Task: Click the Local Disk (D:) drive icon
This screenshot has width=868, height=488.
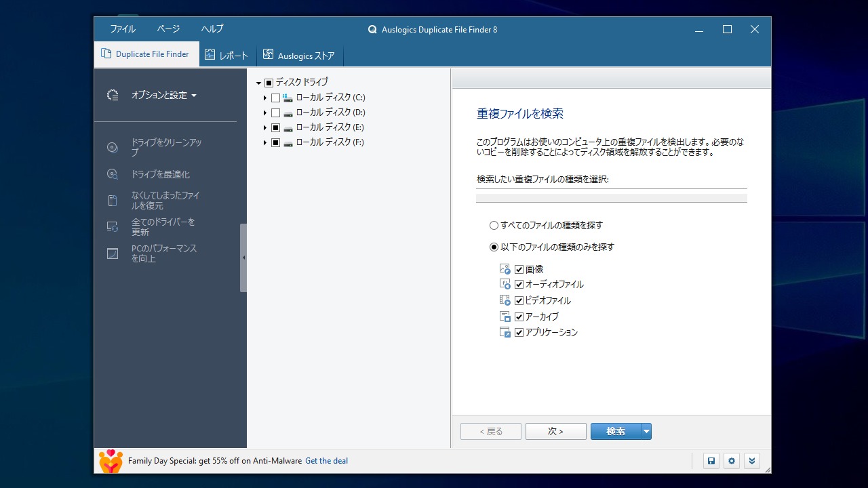Action: [x=288, y=113]
